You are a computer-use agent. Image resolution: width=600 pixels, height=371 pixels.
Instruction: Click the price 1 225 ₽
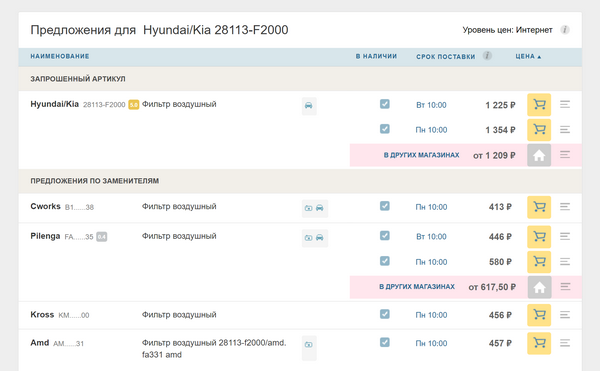501,105
